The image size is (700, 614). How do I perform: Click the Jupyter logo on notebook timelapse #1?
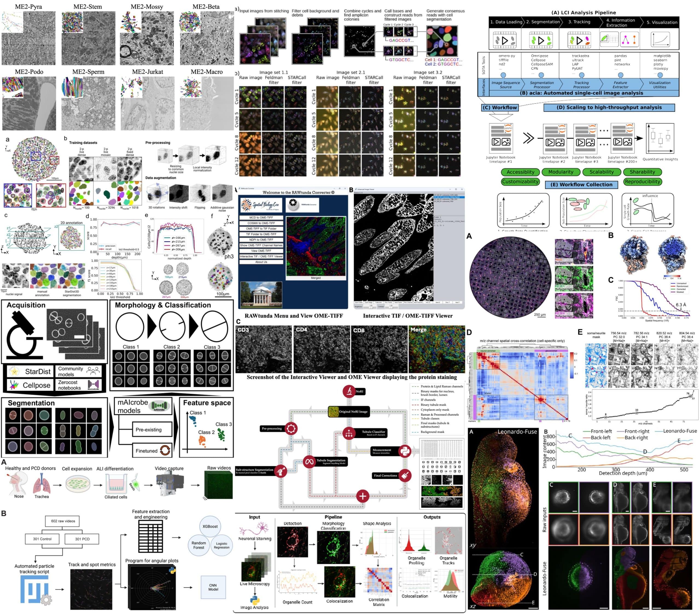509,128
